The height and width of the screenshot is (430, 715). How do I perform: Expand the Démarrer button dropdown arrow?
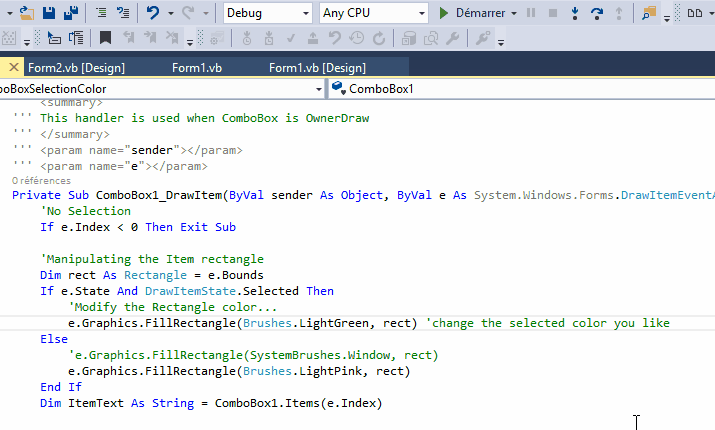[514, 14]
